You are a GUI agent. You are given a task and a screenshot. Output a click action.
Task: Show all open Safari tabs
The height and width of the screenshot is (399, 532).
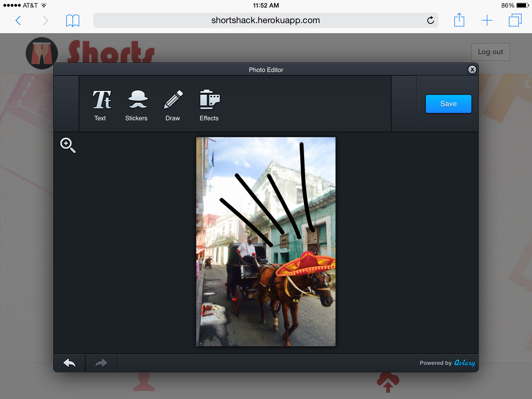click(x=515, y=21)
